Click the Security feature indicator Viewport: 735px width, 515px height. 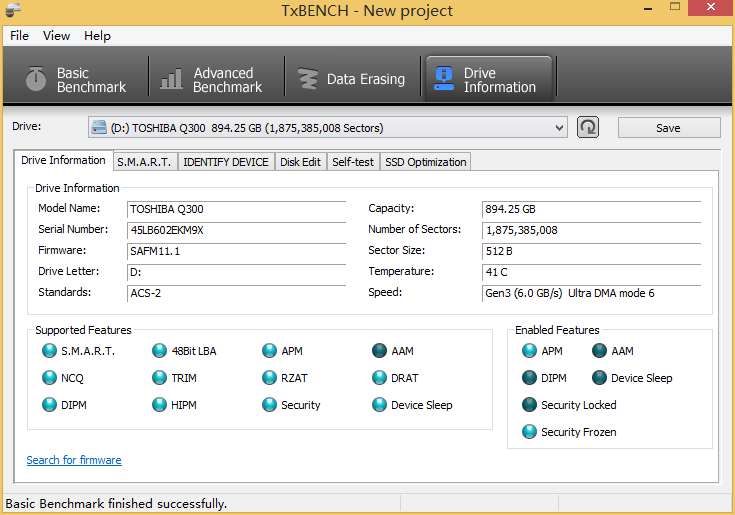click(x=270, y=405)
